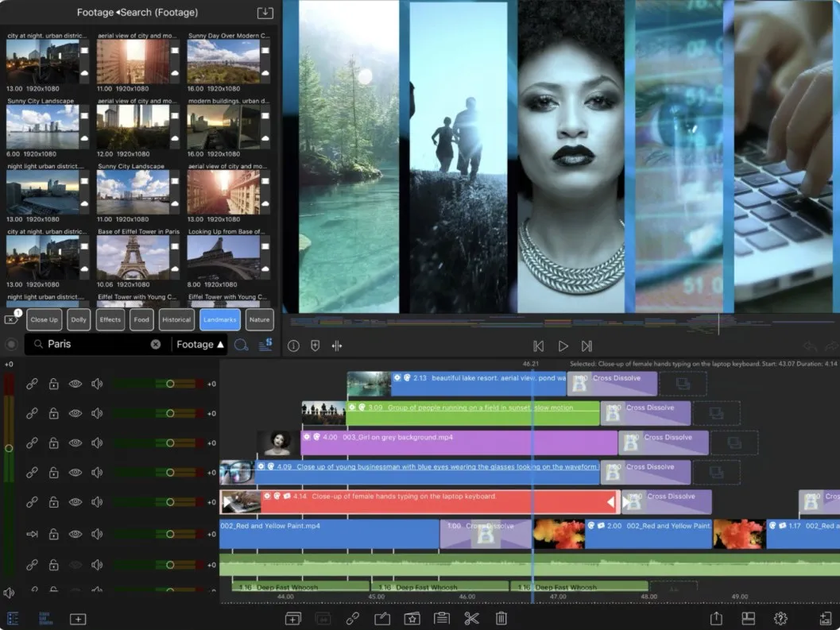This screenshot has height=630, width=840.
Task: Mute the speaker on the third track
Action: pos(97,443)
